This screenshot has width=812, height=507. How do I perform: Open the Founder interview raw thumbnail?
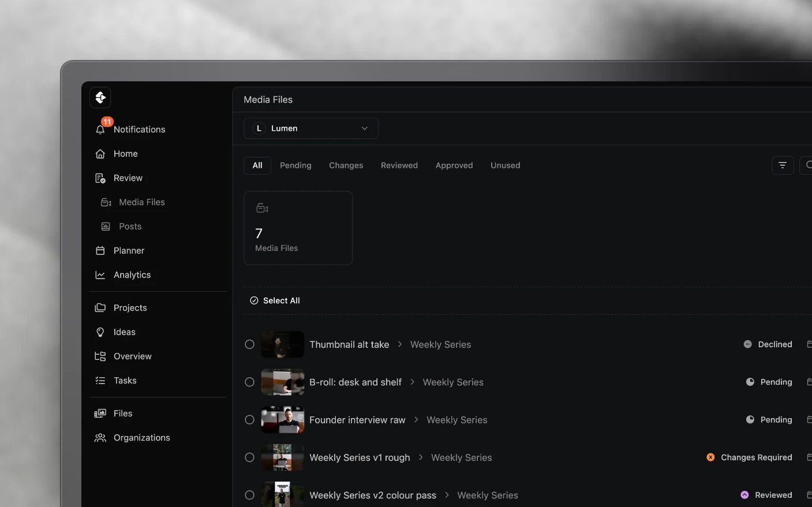click(x=283, y=420)
